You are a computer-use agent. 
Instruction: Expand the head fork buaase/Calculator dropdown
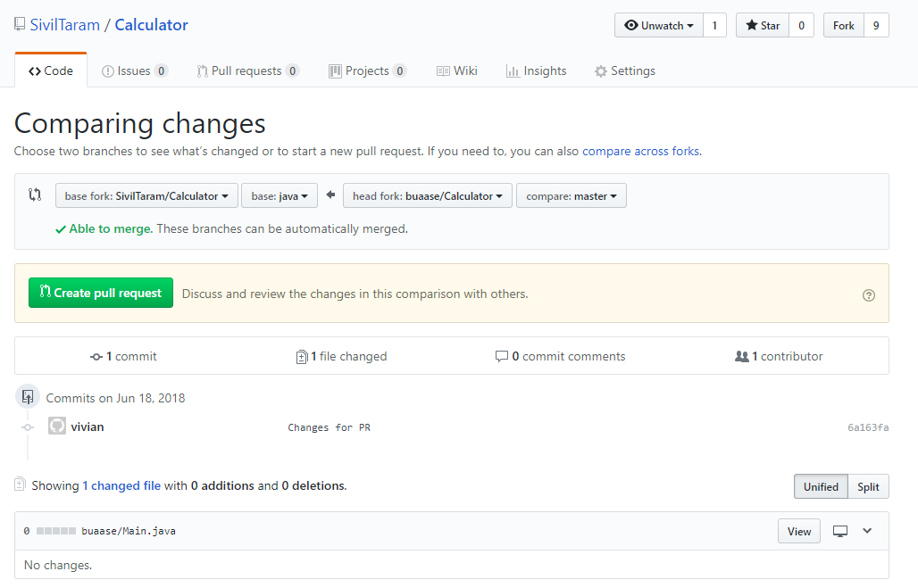428,195
